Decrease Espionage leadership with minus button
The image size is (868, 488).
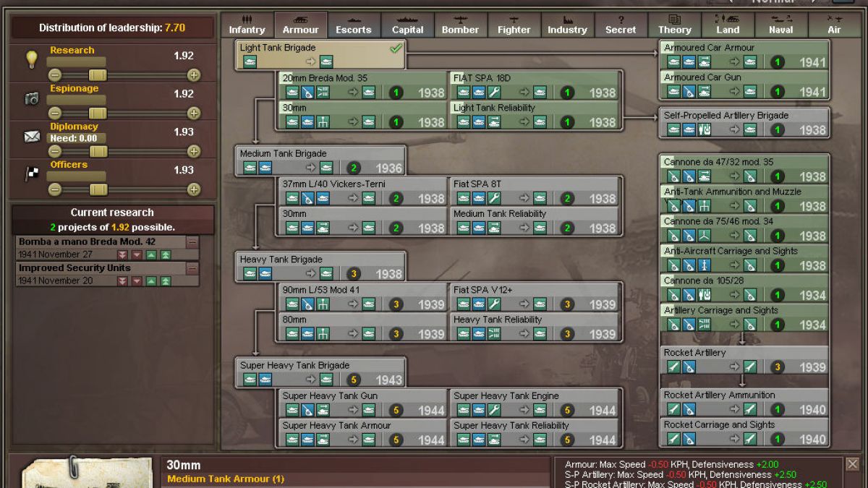54,114
